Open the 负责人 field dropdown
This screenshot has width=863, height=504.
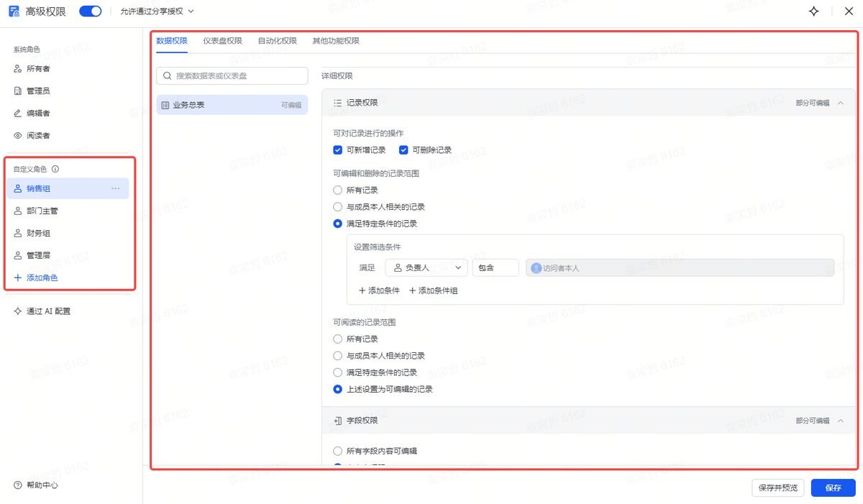point(426,267)
